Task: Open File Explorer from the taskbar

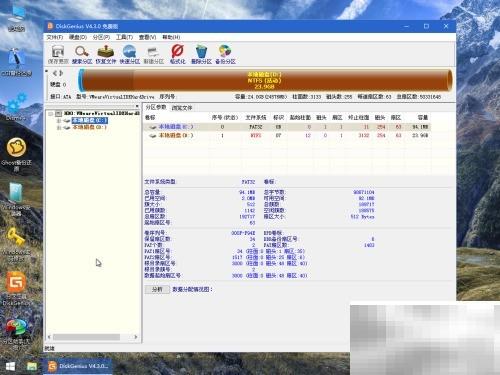Action: point(32,367)
